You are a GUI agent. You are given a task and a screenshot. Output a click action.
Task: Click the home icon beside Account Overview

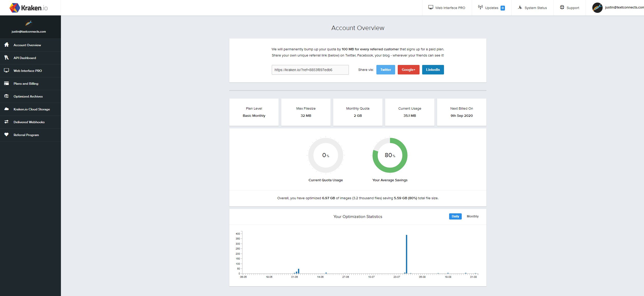7,45
